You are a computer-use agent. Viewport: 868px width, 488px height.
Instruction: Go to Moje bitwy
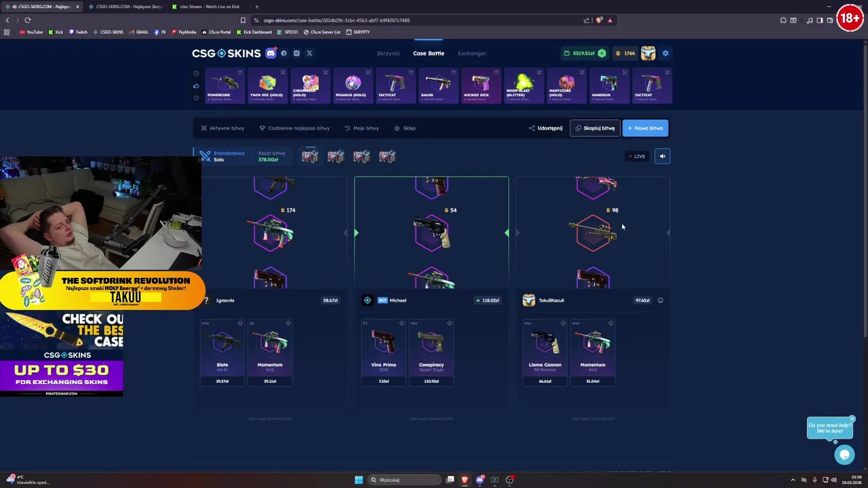361,128
